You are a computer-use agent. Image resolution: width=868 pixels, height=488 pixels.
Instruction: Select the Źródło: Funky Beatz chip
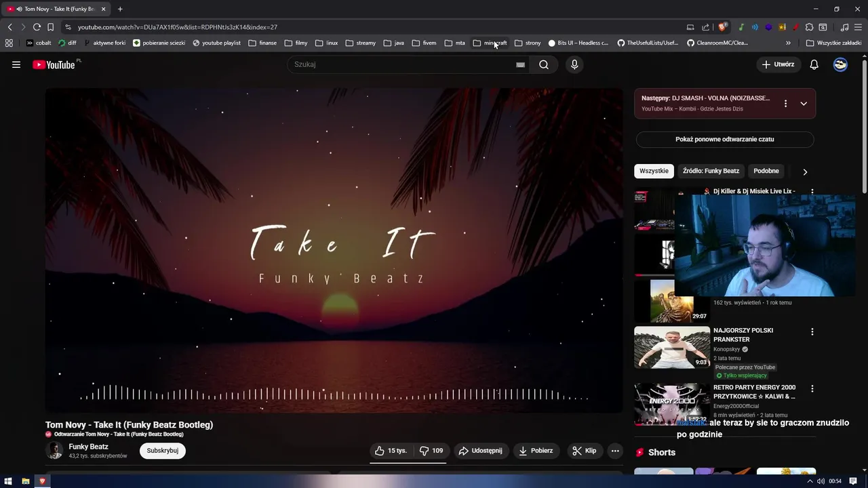point(711,171)
